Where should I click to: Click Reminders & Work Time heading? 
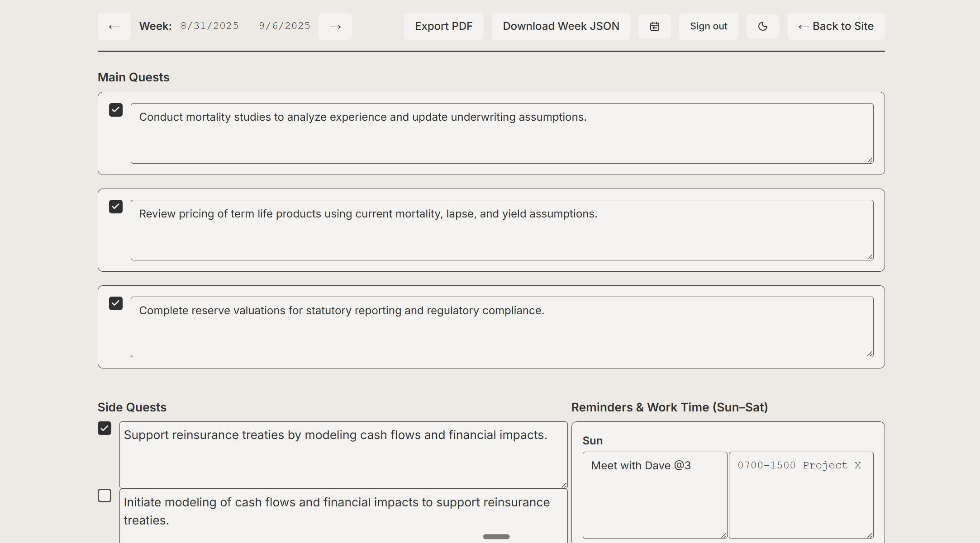(670, 407)
